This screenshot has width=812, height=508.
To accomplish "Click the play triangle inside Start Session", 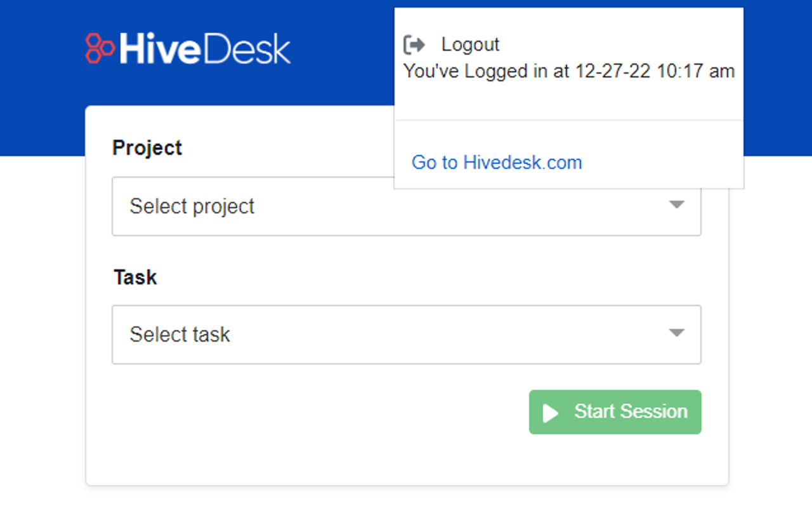I will pos(551,412).
